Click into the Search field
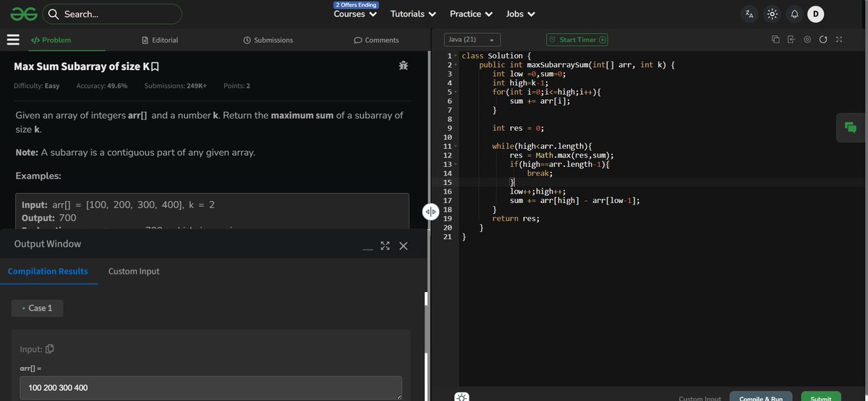 (x=112, y=14)
